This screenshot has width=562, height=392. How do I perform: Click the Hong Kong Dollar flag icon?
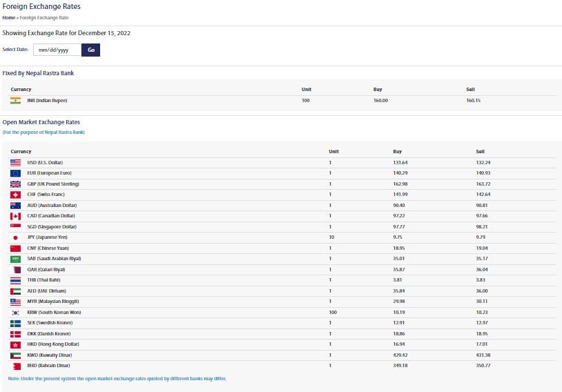[x=15, y=344]
